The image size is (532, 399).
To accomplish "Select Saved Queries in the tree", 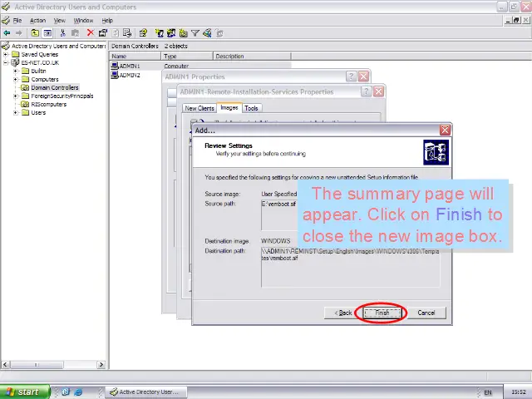I will (40, 54).
